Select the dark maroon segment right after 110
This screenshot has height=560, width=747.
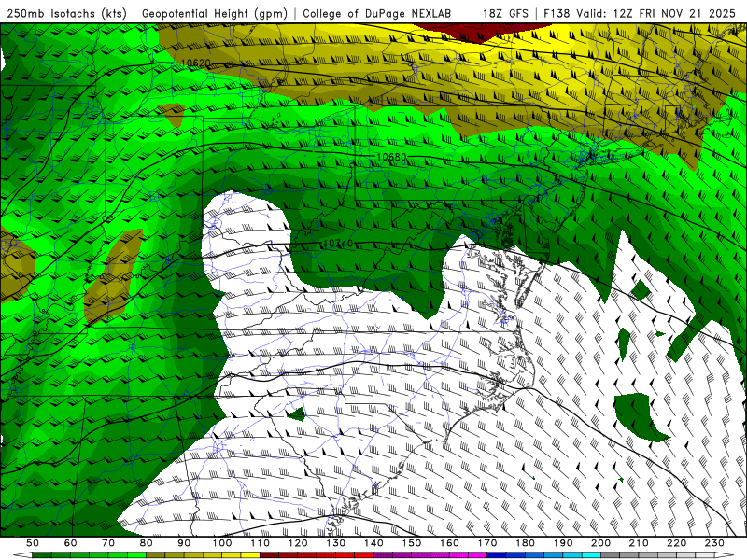[x=269, y=555]
